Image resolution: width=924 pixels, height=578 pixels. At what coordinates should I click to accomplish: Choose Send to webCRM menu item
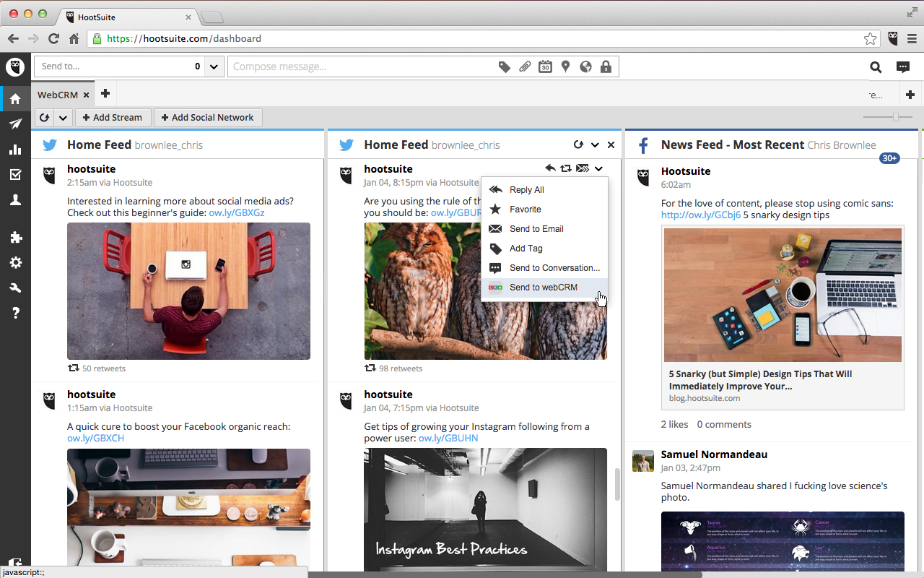544,287
